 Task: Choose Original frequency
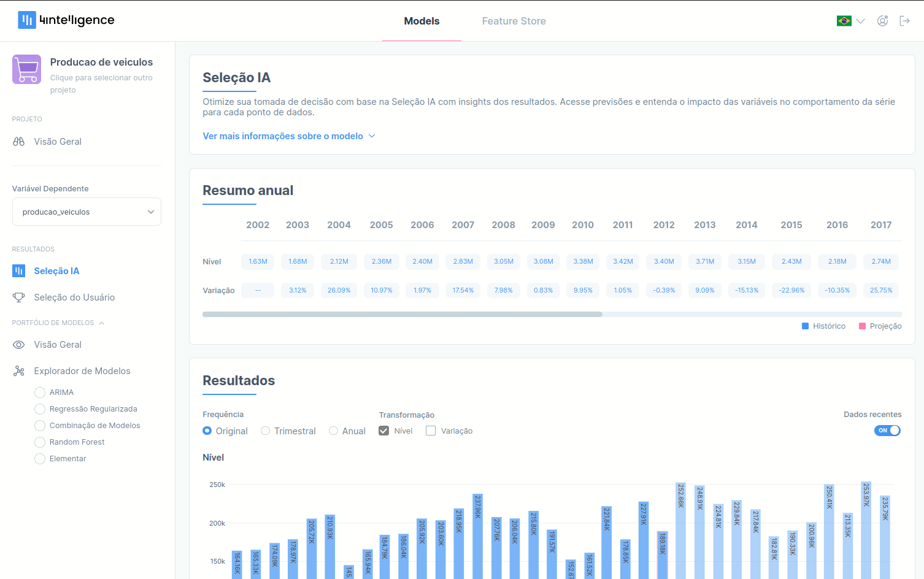[207, 431]
